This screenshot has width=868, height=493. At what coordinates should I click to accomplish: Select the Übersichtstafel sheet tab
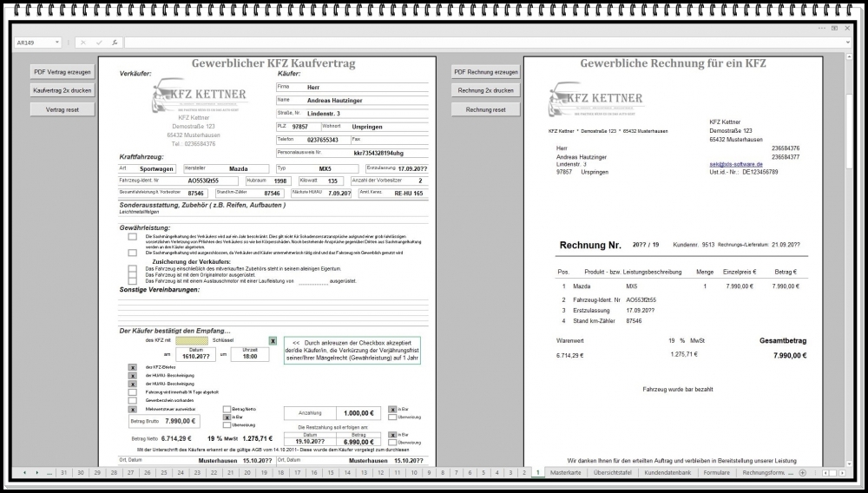614,472
